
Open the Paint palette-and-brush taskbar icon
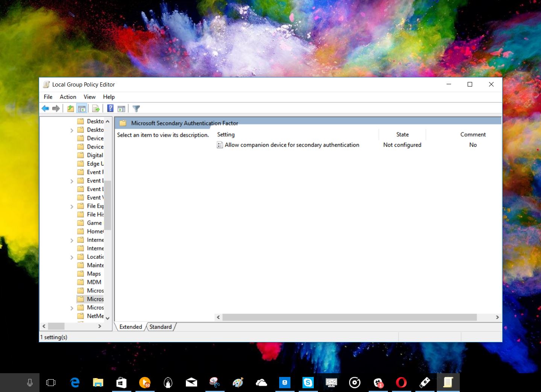pos(238,383)
